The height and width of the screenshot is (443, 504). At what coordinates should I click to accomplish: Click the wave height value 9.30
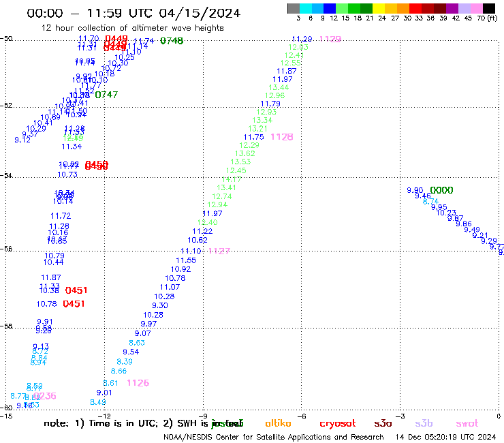coord(160,305)
